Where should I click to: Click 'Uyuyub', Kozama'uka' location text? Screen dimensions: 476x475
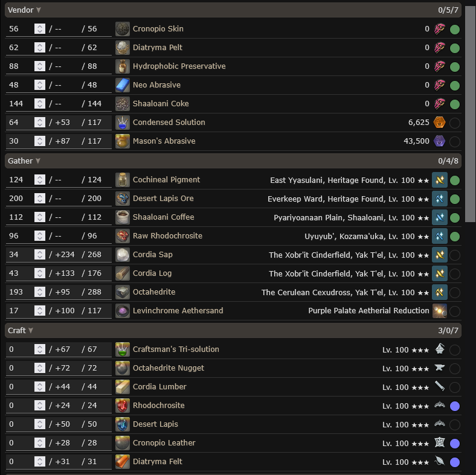pos(344,236)
